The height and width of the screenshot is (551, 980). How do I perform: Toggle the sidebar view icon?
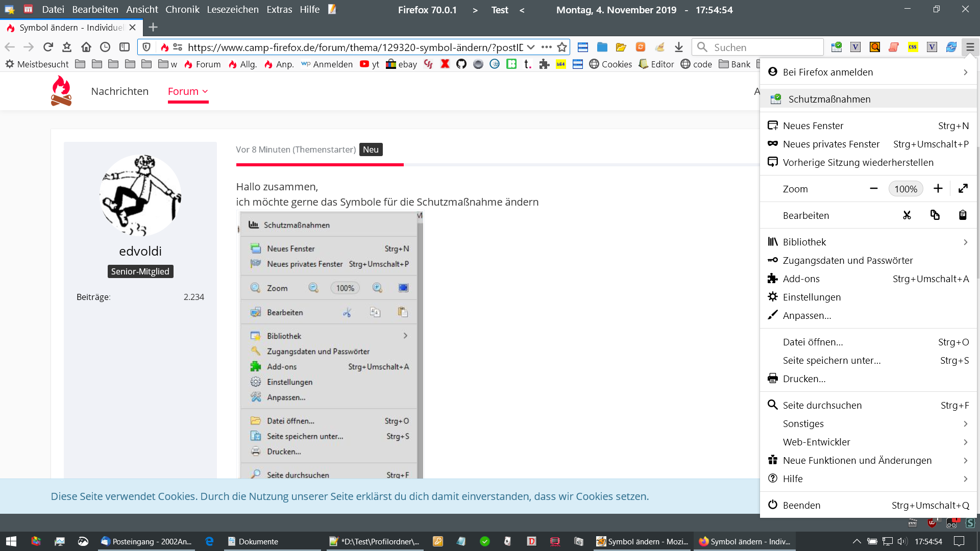pos(125,47)
